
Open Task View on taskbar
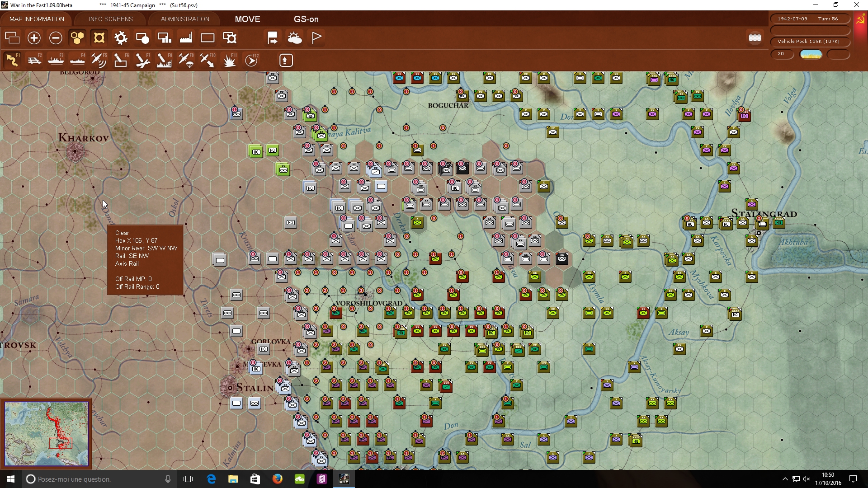point(188,479)
